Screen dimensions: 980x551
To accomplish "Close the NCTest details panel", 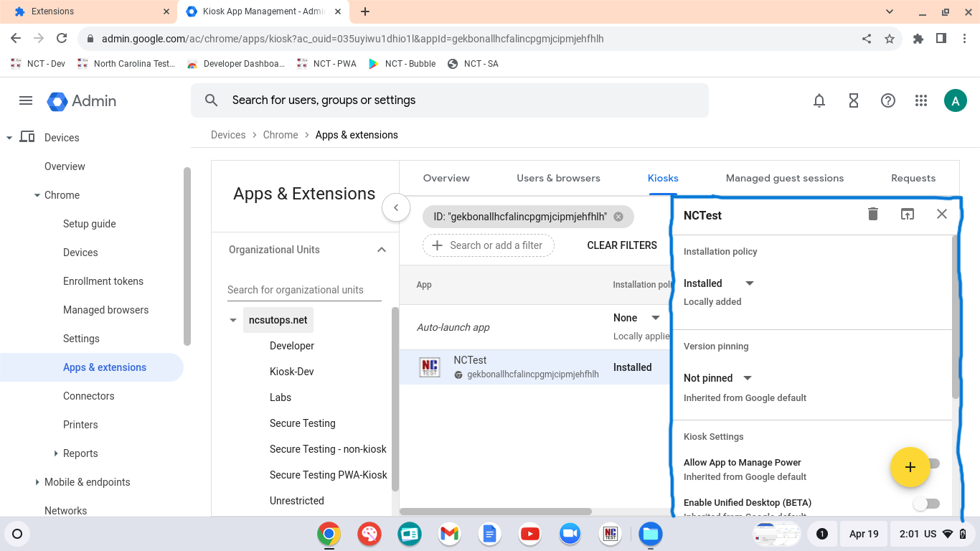I will [942, 214].
